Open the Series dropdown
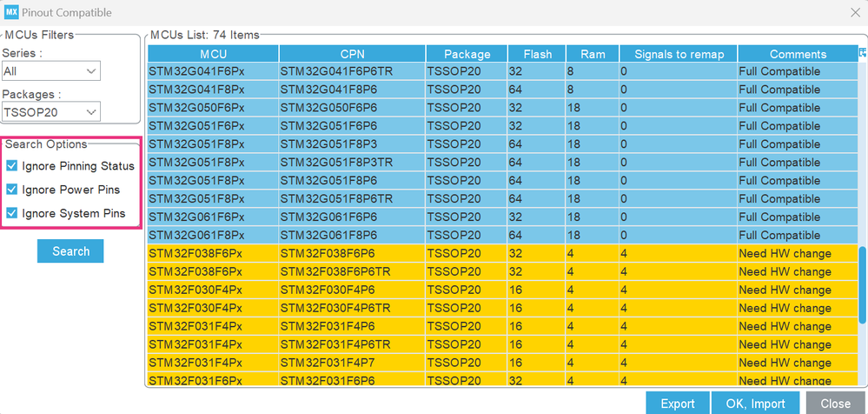Screen dimensions: 868x414 [51, 71]
